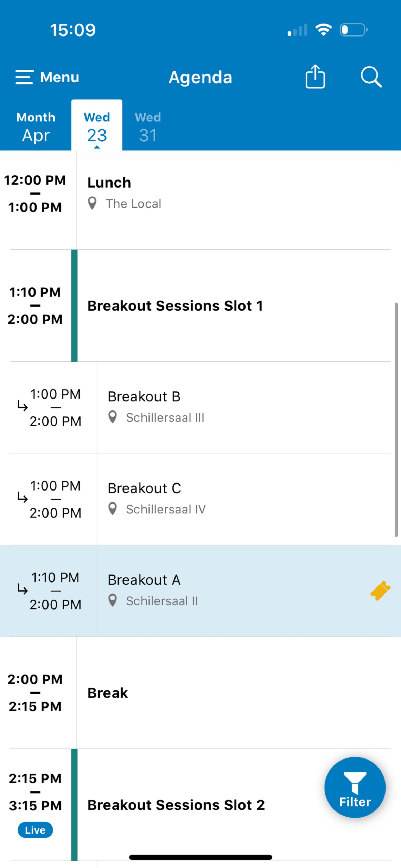Select the Wed 23 date tab

[97, 125]
